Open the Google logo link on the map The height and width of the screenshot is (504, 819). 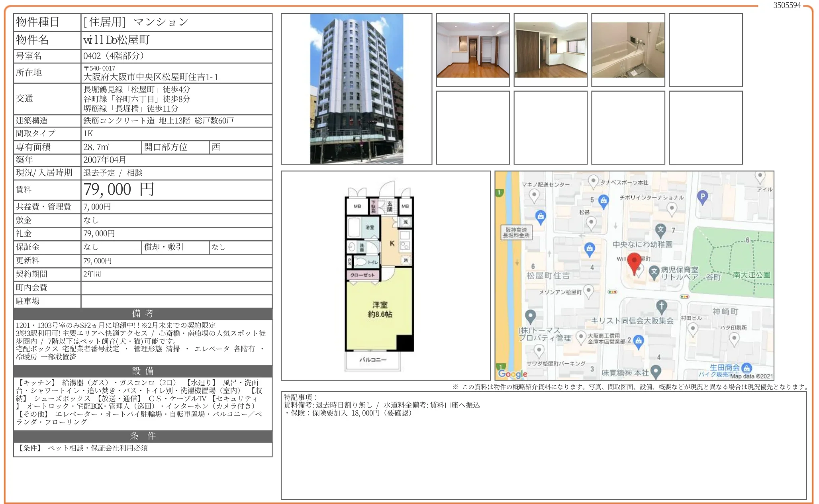(512, 374)
